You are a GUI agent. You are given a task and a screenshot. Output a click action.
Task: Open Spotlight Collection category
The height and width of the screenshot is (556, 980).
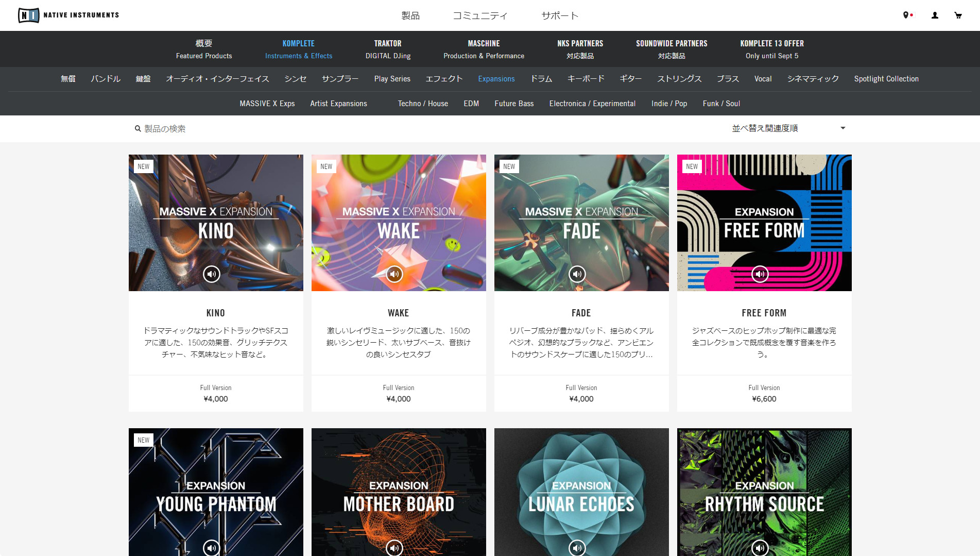tap(886, 79)
